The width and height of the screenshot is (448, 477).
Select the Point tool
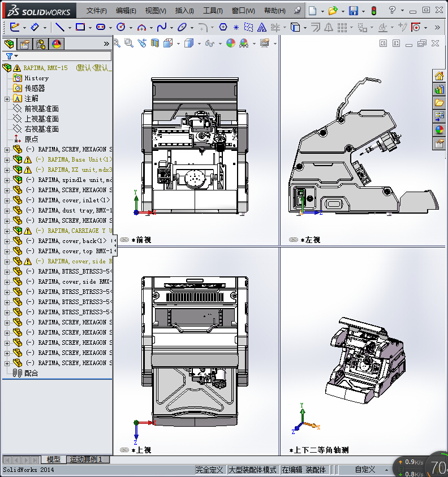pyautogui.click(x=236, y=28)
